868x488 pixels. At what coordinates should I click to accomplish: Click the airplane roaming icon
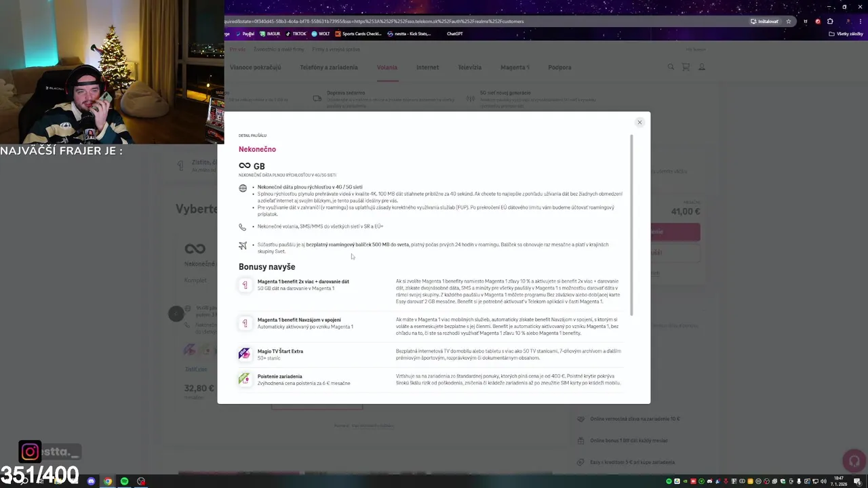[x=243, y=245]
